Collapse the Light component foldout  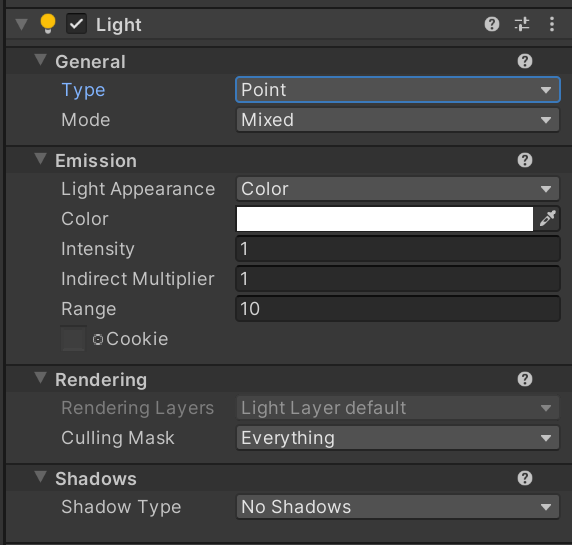22,25
